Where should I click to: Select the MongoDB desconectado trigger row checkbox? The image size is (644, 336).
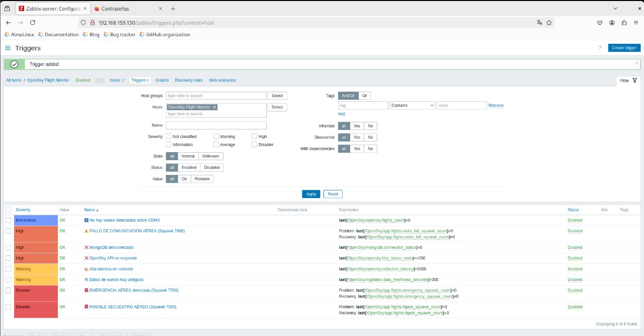[x=8, y=247]
